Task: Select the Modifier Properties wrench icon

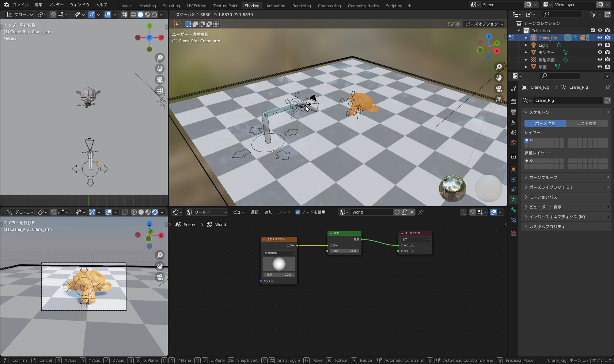Action: (x=513, y=89)
